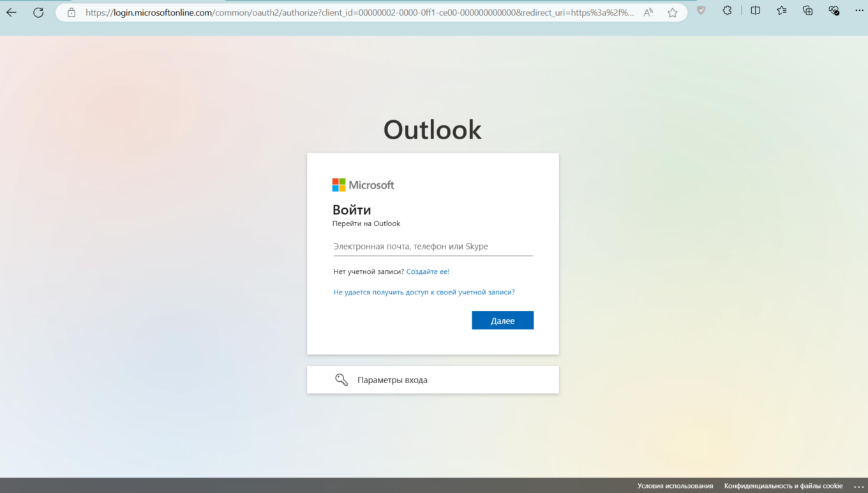Toggle split screen view icon
The image size is (868, 493).
pyautogui.click(x=755, y=11)
